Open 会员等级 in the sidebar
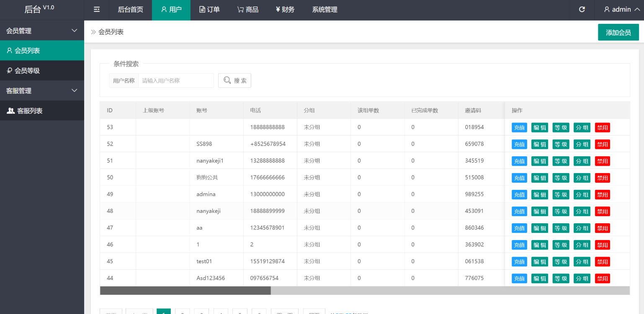 point(42,71)
